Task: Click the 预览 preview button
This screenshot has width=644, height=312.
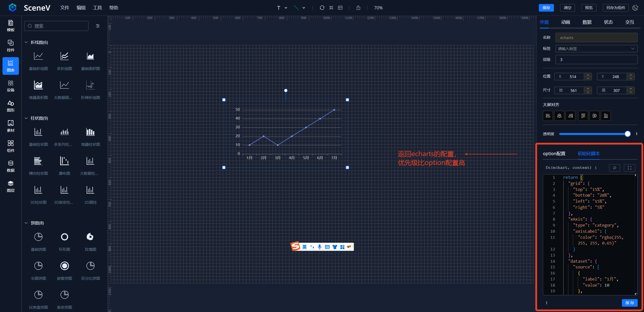Action: pyautogui.click(x=589, y=8)
